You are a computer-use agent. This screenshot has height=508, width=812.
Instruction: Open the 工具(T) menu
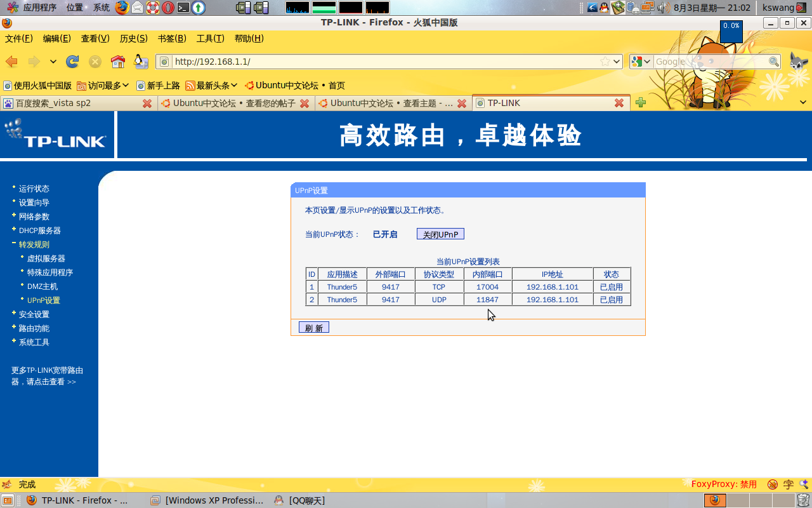(x=210, y=38)
